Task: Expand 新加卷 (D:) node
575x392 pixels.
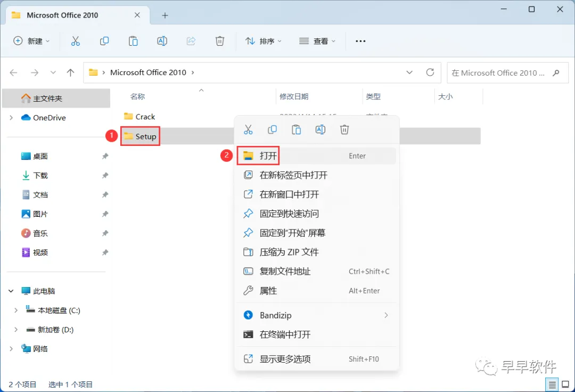Action: (x=16, y=330)
